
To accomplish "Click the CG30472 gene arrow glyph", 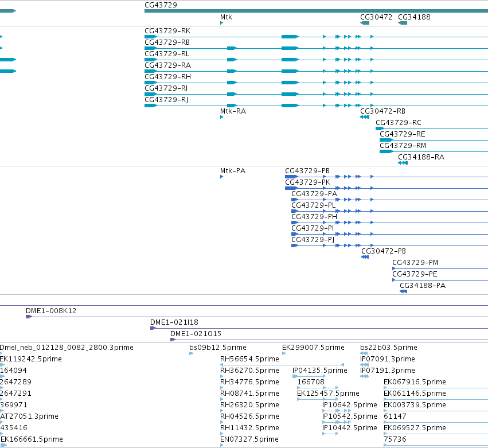I will click(365, 23).
